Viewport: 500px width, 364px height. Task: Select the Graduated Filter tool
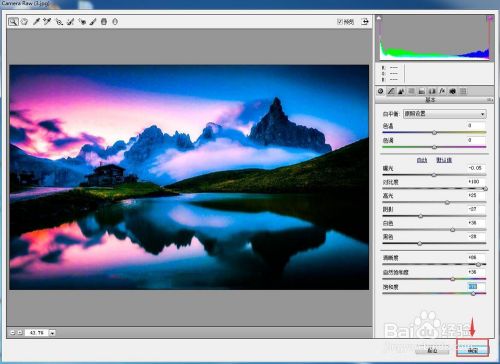(x=104, y=22)
